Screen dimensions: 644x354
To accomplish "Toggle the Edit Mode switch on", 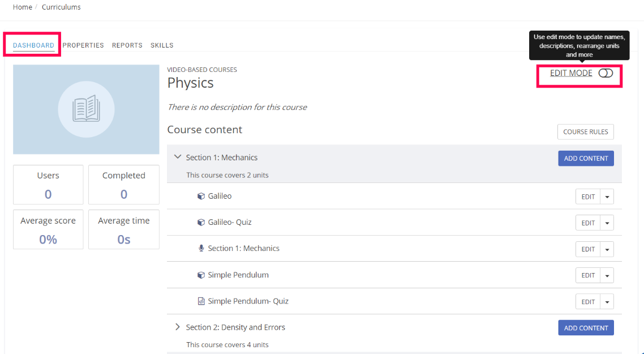I will click(x=606, y=74).
